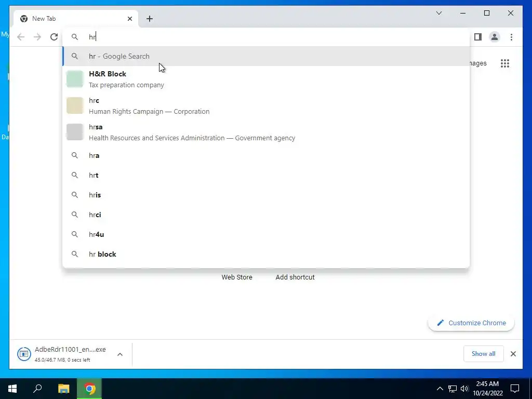Screen dimensions: 532x399
Task: Click the hrsa suggestion thumbnail image
Action: (x=75, y=132)
